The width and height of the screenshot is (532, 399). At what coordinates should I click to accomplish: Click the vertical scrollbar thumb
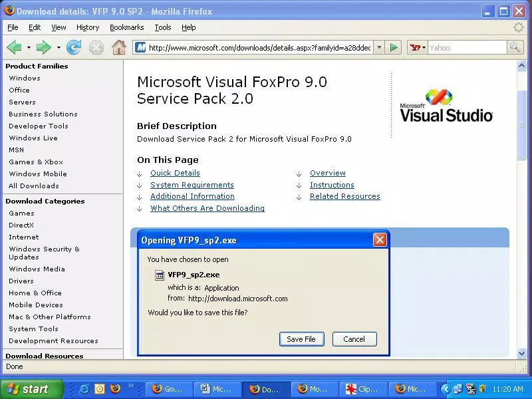coord(521,126)
